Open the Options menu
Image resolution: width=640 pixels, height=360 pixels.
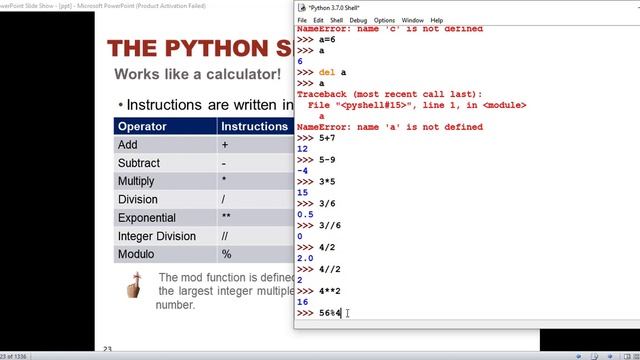384,20
